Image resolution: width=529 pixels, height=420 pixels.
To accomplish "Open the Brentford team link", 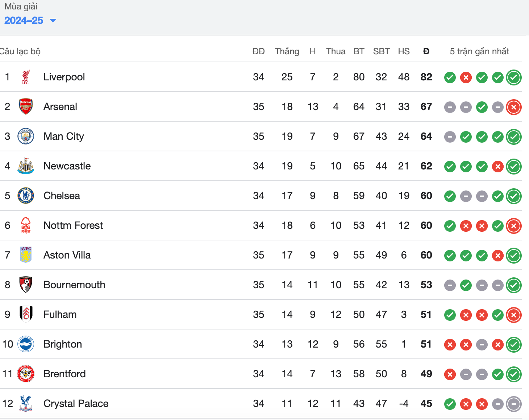I will pos(64,374).
